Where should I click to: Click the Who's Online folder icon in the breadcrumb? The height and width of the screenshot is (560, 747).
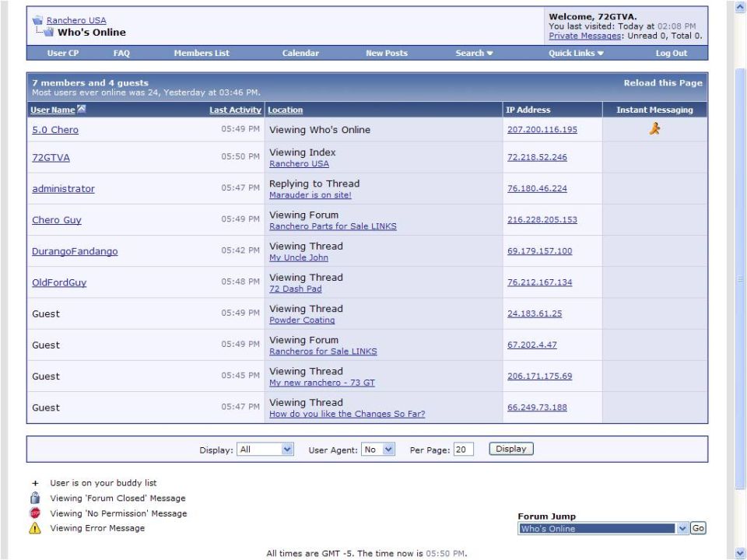48,33
